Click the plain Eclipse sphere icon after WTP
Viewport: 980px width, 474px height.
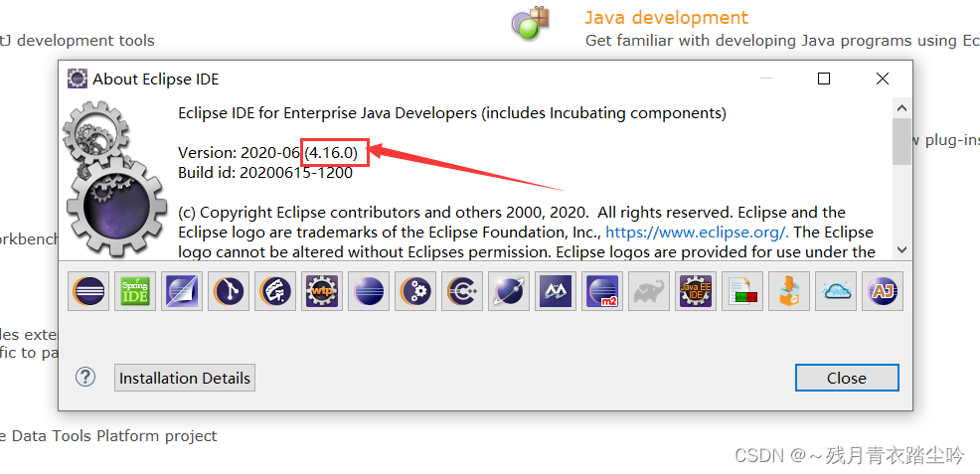click(369, 291)
